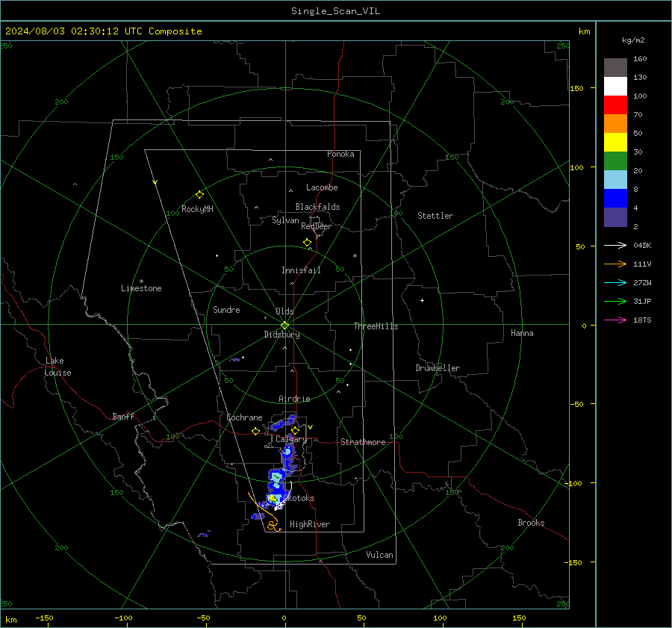The height and width of the screenshot is (628, 672).
Task: Click the yellow radar center diamond at Olds
Action: [x=285, y=325]
